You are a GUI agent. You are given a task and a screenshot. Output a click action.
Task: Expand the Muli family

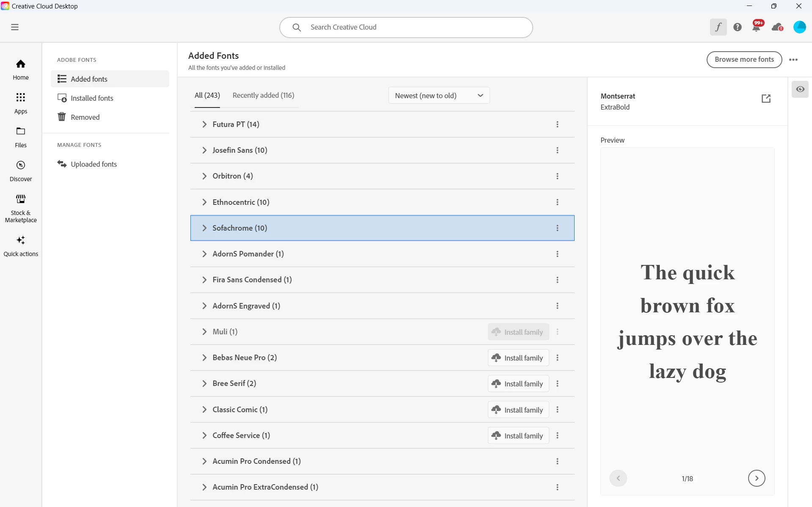point(204,332)
